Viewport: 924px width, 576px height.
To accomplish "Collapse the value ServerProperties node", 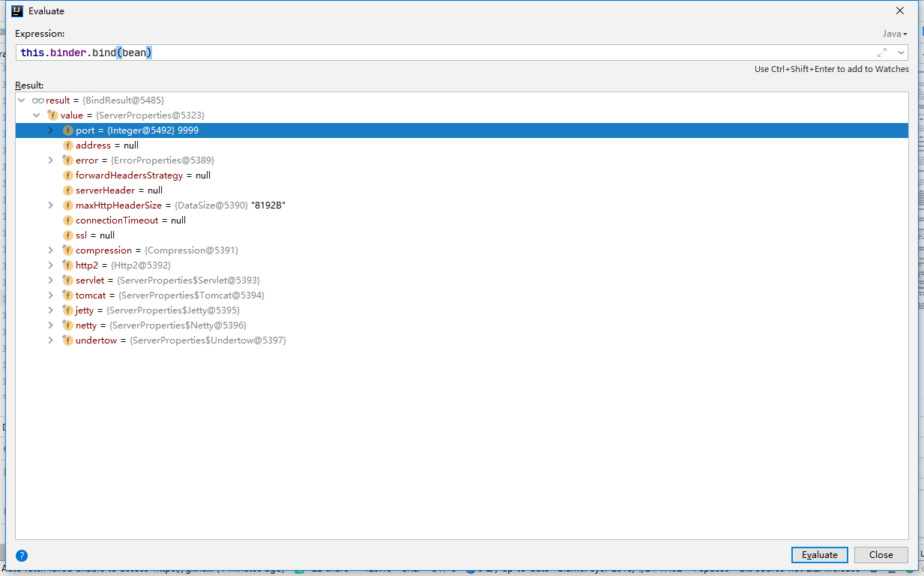I will tap(36, 115).
